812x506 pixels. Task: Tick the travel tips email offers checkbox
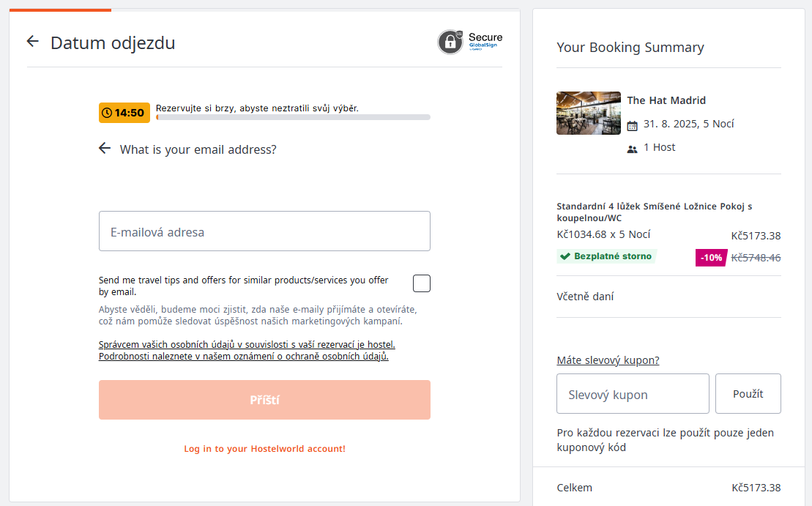point(422,283)
